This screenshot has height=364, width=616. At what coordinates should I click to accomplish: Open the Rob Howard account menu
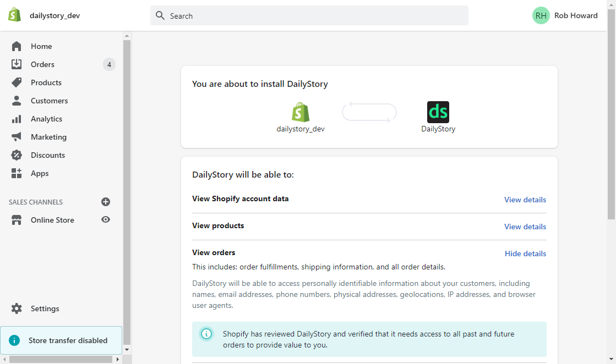click(x=565, y=16)
